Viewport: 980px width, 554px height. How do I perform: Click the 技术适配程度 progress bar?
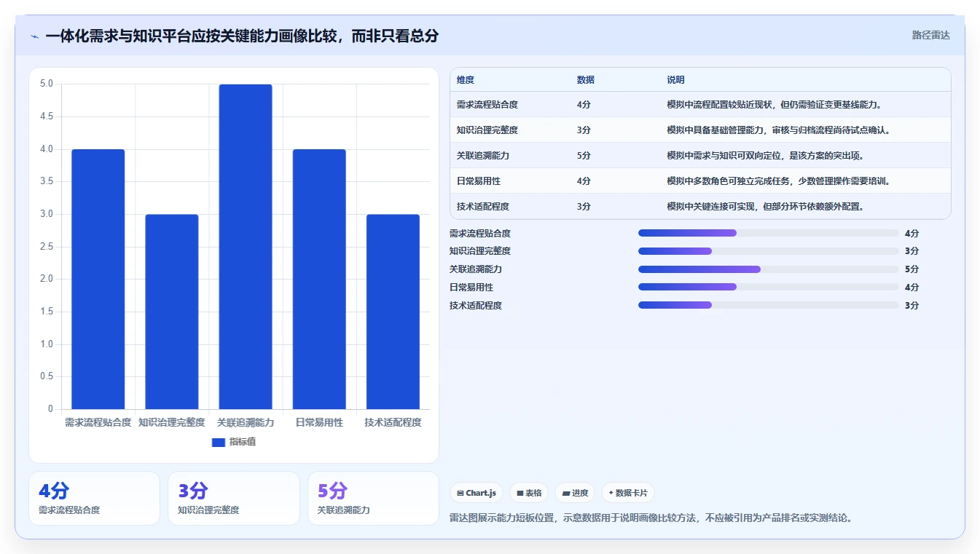pyautogui.click(x=768, y=306)
